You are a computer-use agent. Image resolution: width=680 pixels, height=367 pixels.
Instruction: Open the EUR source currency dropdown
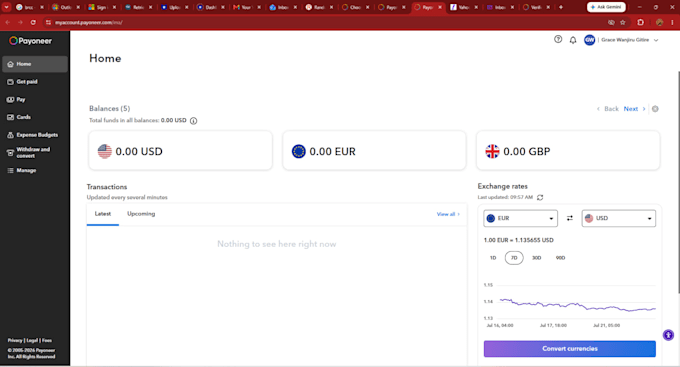(x=520, y=218)
